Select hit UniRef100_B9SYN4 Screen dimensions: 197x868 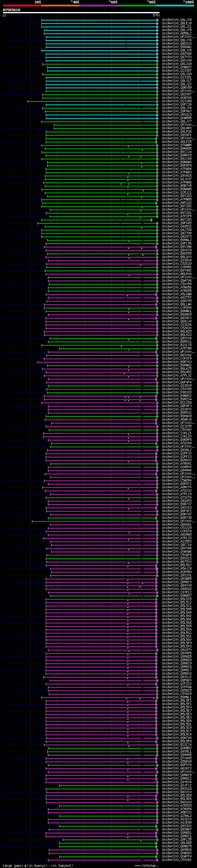click(x=176, y=247)
